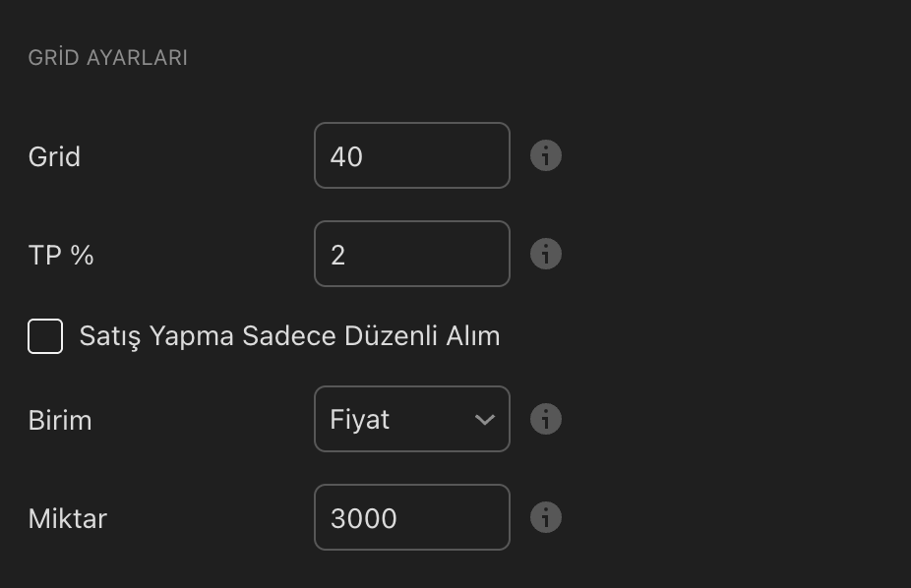This screenshot has height=588, width=911.
Task: Click the TP % label text
Action: coord(61,255)
